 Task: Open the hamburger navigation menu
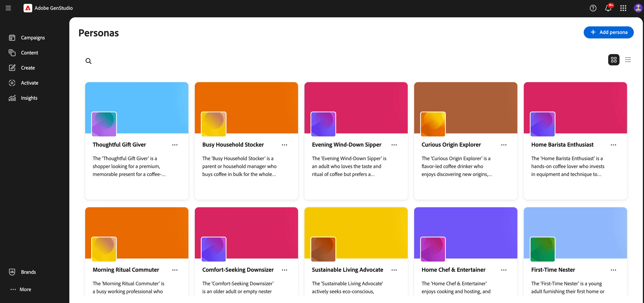pyautogui.click(x=8, y=8)
